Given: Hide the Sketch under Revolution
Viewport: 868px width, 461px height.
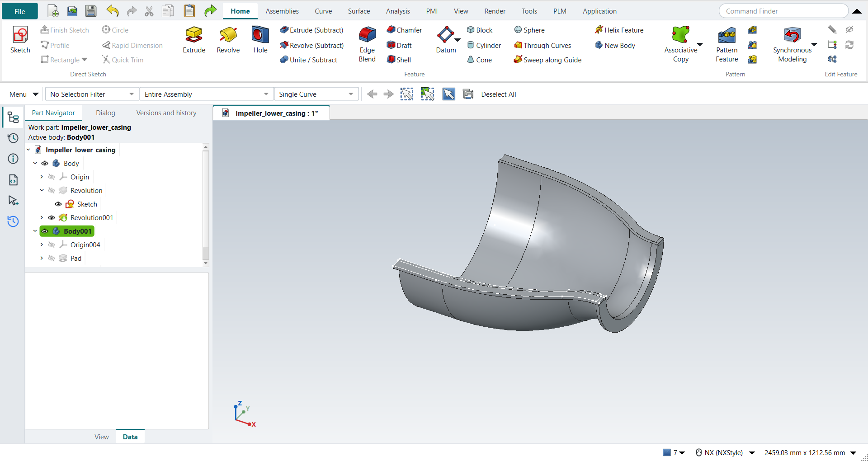Looking at the screenshot, I should [x=58, y=204].
